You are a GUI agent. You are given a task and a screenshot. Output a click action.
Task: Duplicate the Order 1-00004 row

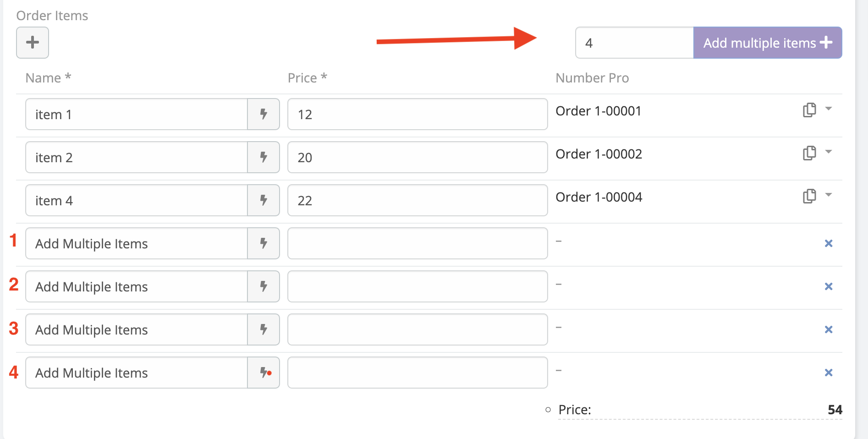coord(809,196)
